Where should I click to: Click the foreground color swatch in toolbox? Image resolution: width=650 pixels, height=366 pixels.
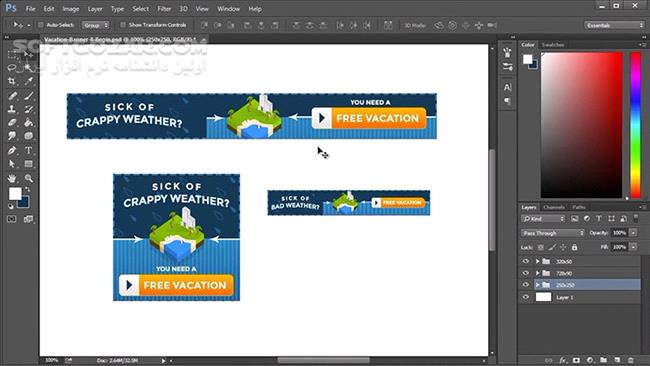click(x=15, y=194)
